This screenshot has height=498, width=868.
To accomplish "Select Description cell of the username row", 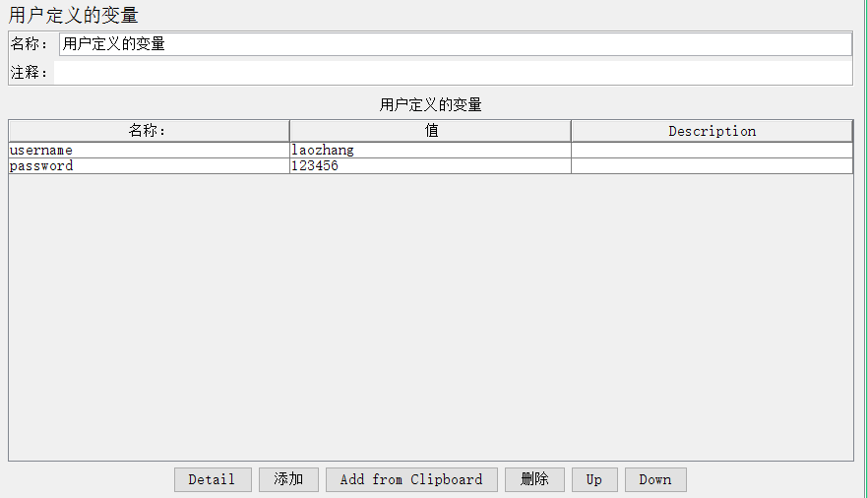I will [712, 150].
